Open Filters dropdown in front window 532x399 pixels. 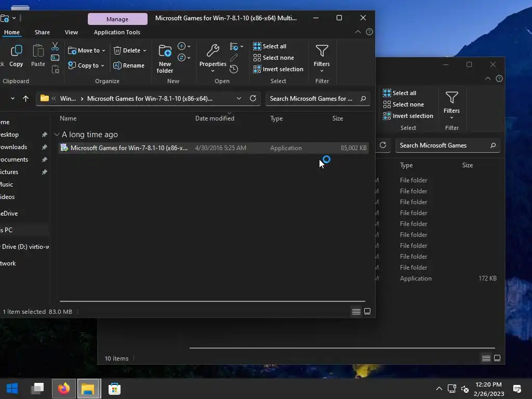point(322,58)
